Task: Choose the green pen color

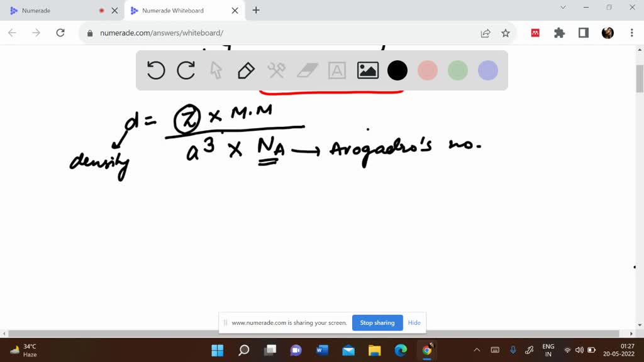Action: click(x=458, y=70)
